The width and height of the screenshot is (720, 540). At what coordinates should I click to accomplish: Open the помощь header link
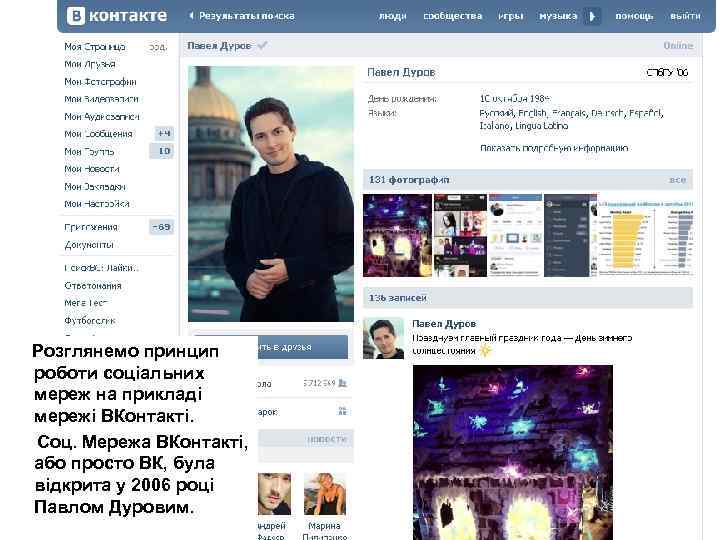pos(634,16)
